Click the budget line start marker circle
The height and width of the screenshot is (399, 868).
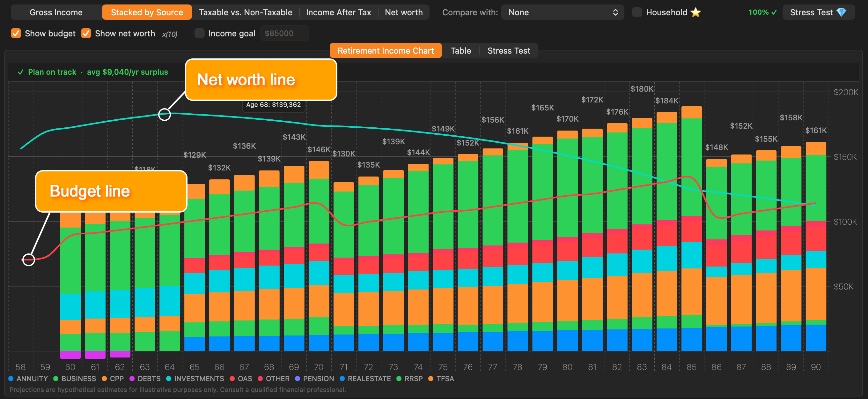tap(29, 260)
